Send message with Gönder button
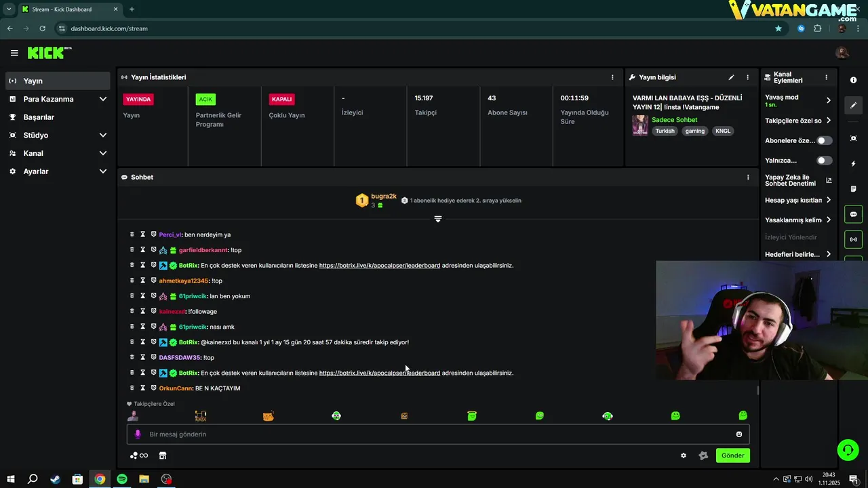Viewport: 868px width, 488px height. [732, 455]
